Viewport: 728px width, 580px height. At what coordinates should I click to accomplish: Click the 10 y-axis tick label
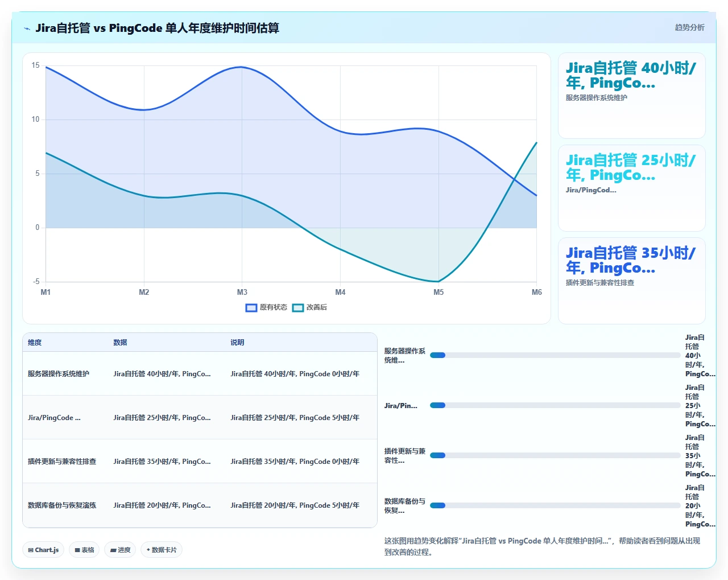pyautogui.click(x=36, y=120)
